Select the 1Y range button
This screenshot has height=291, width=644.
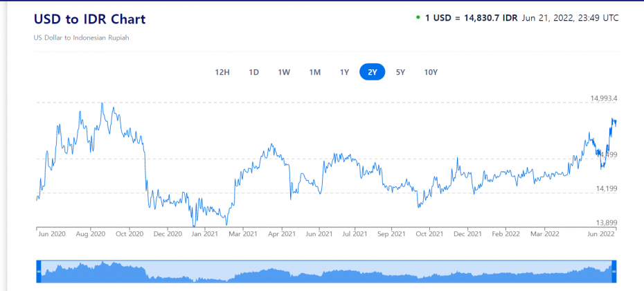(x=344, y=72)
